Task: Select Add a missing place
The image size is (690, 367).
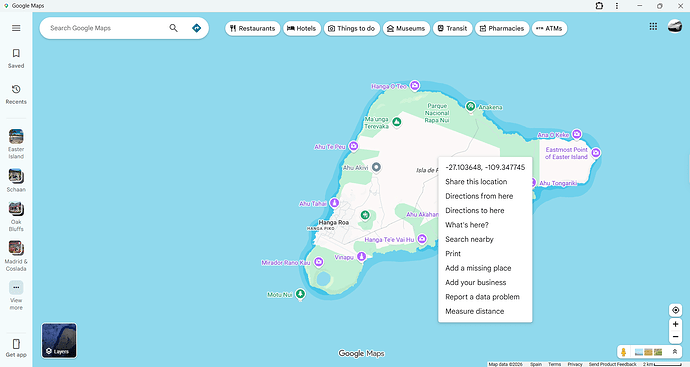Action: (485, 268)
